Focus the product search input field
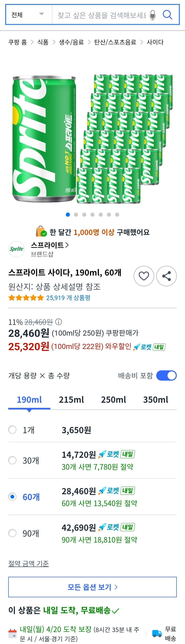 (101, 15)
